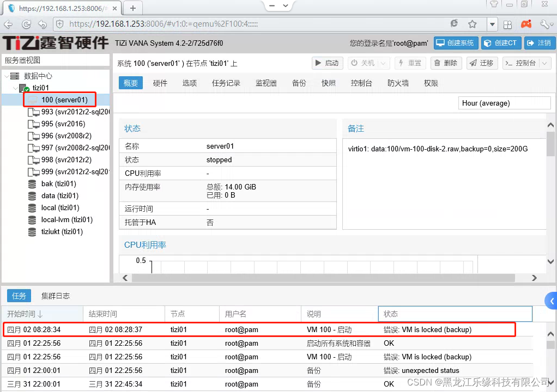Click the 注销 logout button
Screen dimensions: 557x392
pyautogui.click(x=539, y=43)
